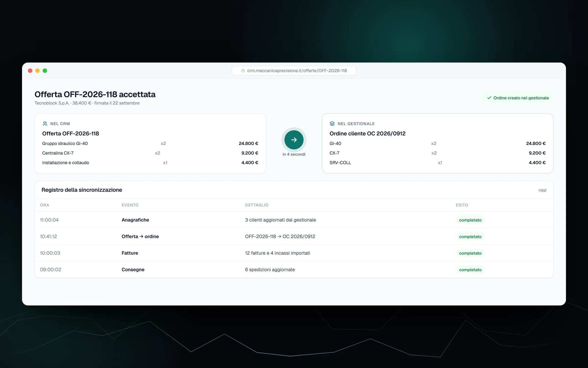Image resolution: width=588 pixels, height=368 pixels.
Task: Click '3 clienti aggiornati dal gestionale'
Action: (280, 220)
